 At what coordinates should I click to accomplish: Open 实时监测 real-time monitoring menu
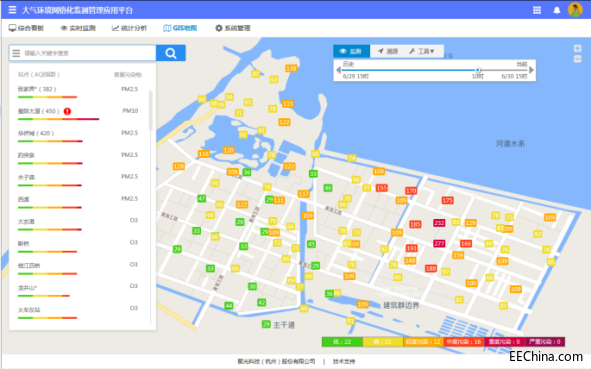[78, 28]
